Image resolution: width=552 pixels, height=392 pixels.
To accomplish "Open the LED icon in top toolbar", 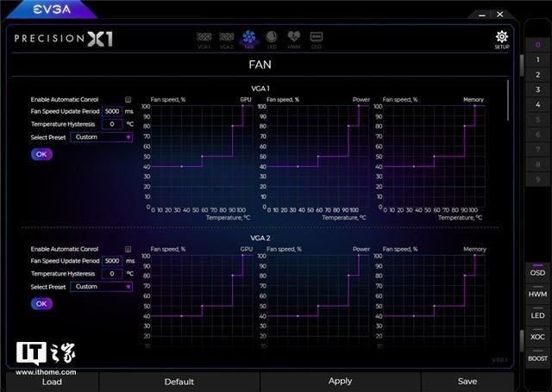I will tap(272, 38).
